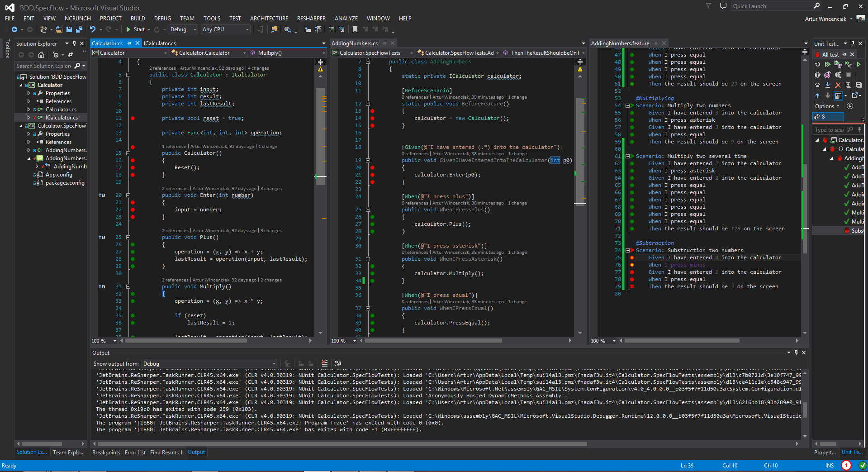Viewport: 868px width, 472px height.
Task: Click the Save All toolbar icon
Action: pos(79,29)
